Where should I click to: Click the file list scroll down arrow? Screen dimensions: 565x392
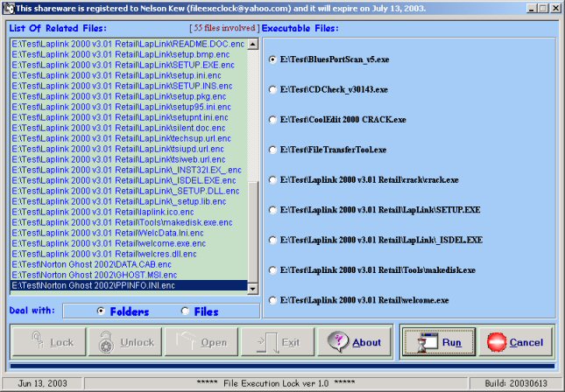click(x=253, y=289)
